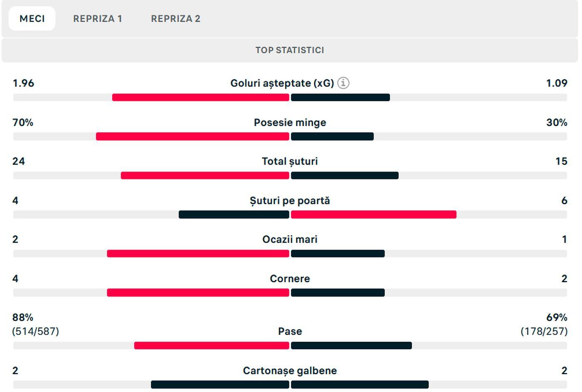Image resolution: width=582 pixels, height=392 pixels.
Task: Click the Goluri așteptate (xG) label
Action: click(x=282, y=83)
